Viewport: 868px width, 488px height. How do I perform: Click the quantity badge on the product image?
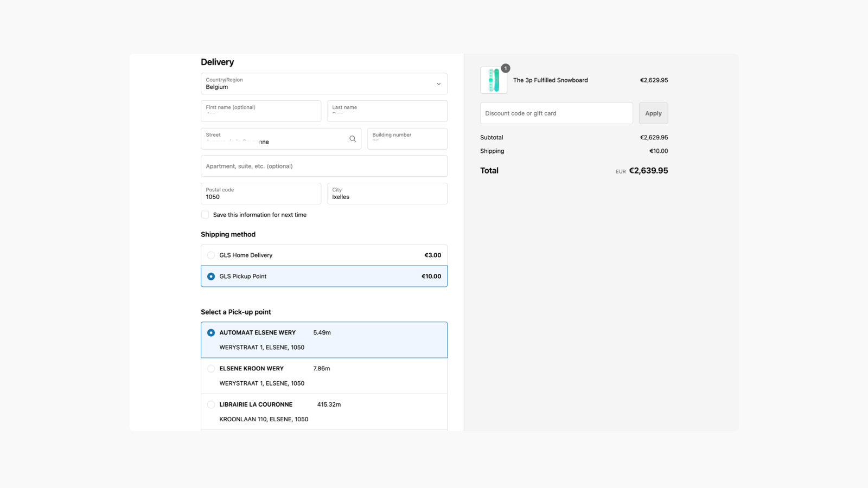505,68
